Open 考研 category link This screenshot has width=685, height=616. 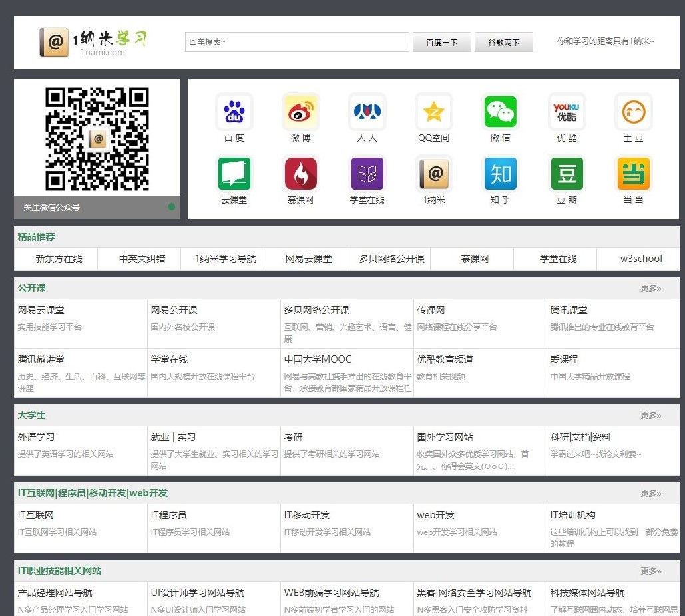point(293,437)
